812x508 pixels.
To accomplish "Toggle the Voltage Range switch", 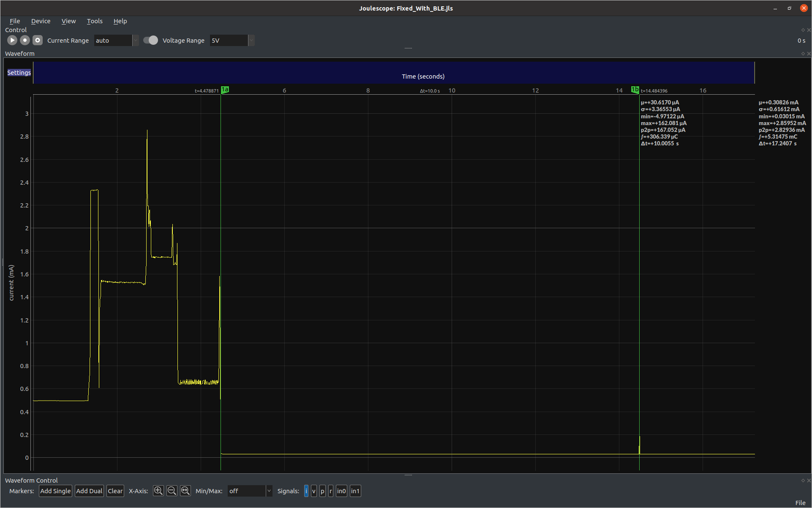I will [x=150, y=40].
